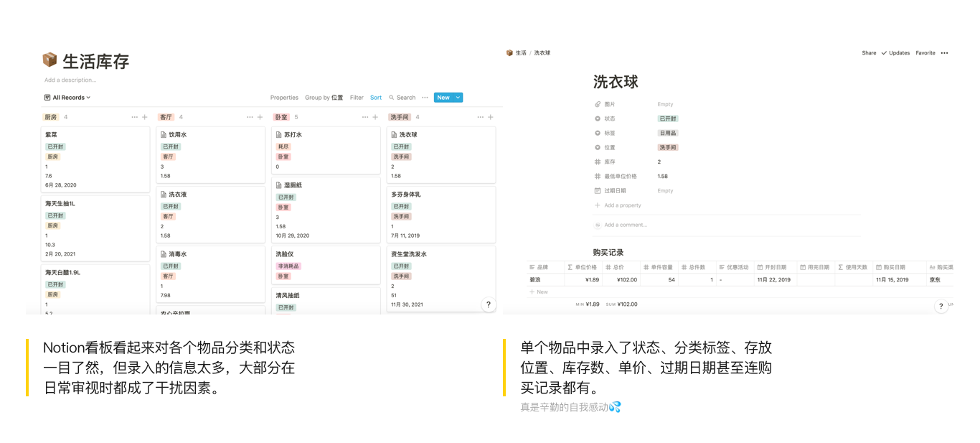The width and height of the screenshot is (980, 443).
Task: Click the blue New button
Action: 443,98
